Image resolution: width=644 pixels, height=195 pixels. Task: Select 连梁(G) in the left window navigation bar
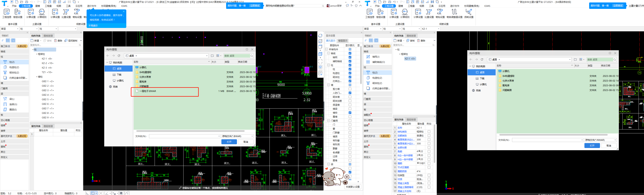pos(15,104)
